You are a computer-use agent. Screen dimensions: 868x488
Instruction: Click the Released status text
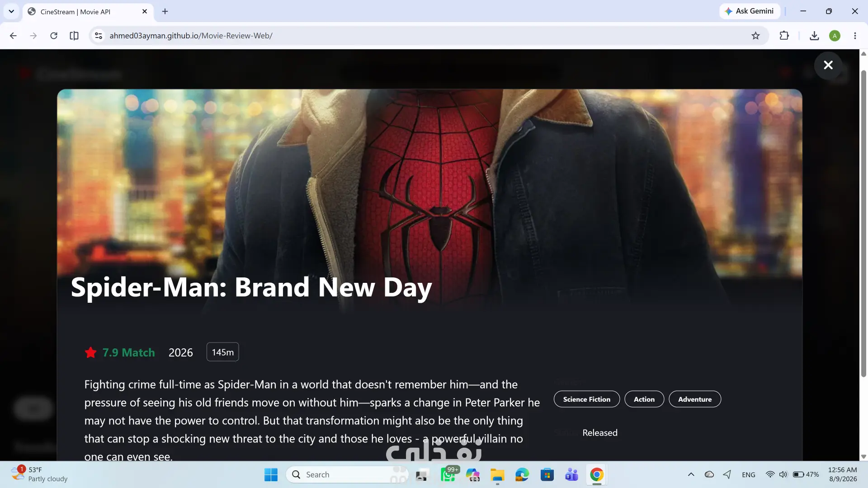point(600,432)
